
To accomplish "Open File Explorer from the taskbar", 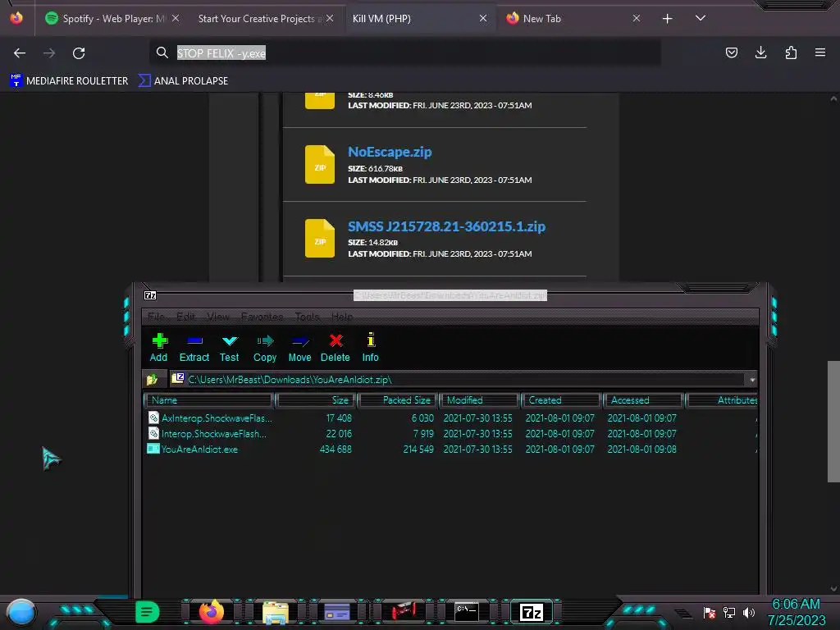I will click(276, 612).
